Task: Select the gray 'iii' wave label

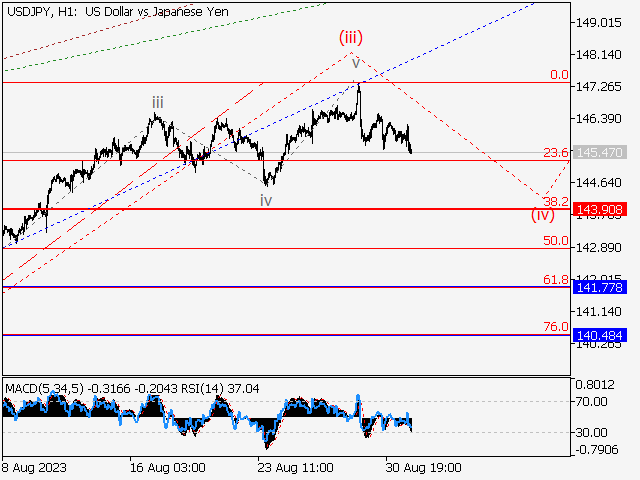Action: (x=158, y=102)
